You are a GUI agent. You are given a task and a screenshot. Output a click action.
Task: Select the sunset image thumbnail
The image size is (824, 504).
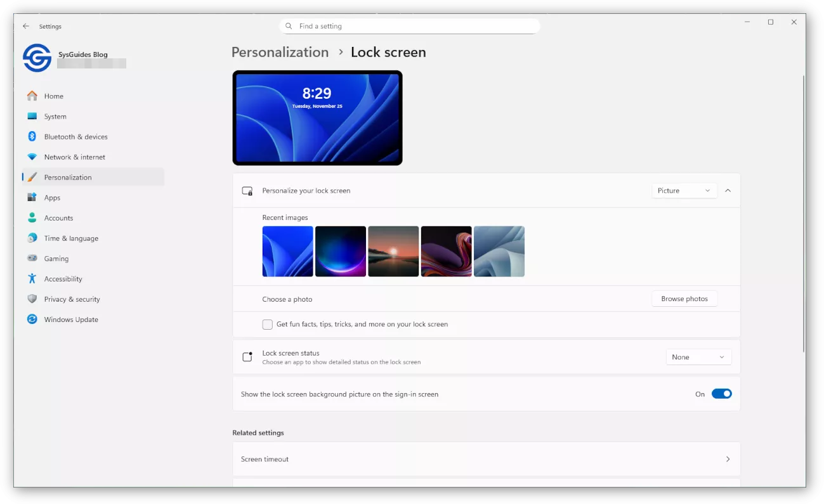393,251
